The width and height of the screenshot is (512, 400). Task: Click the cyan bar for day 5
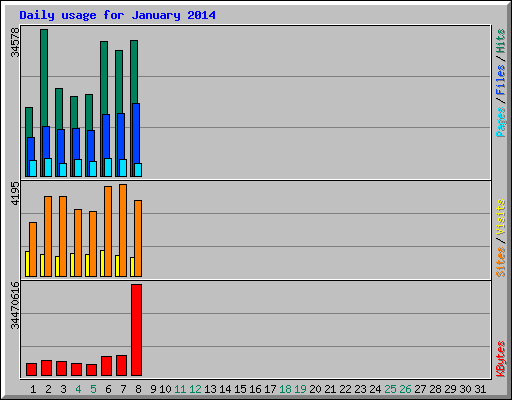(93, 169)
